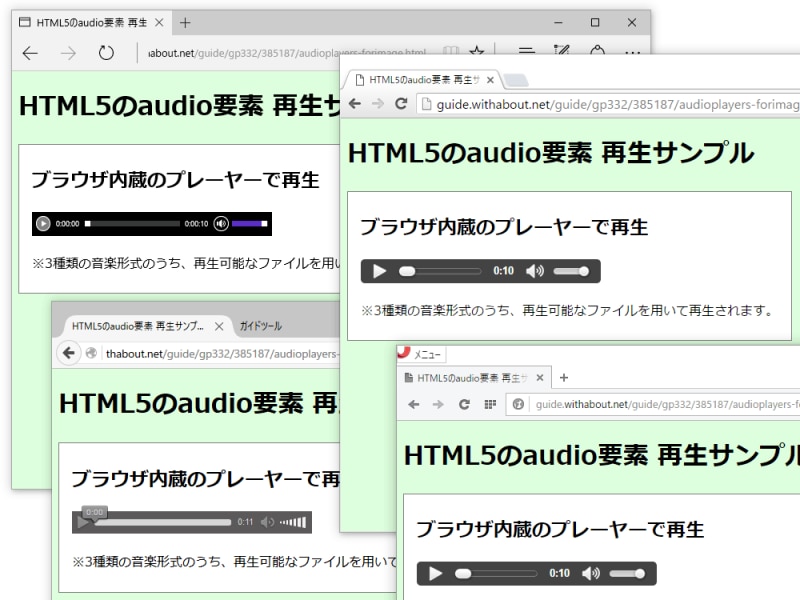Image resolution: width=800 pixels, height=600 pixels.
Task: Add page to favorites with Edge star icon
Action: pos(477,52)
